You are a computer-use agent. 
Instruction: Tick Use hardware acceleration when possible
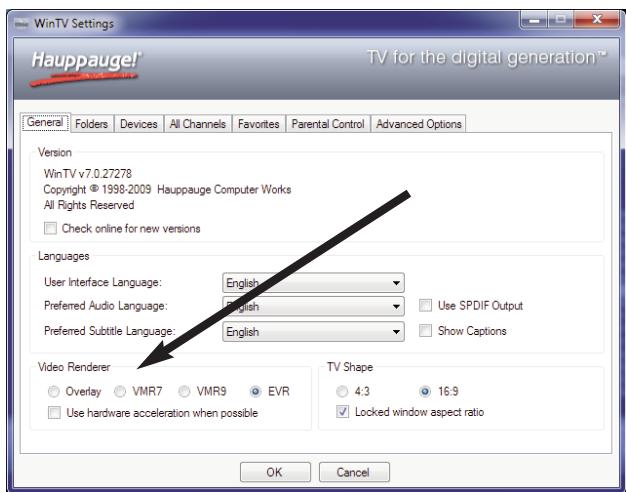(54, 413)
